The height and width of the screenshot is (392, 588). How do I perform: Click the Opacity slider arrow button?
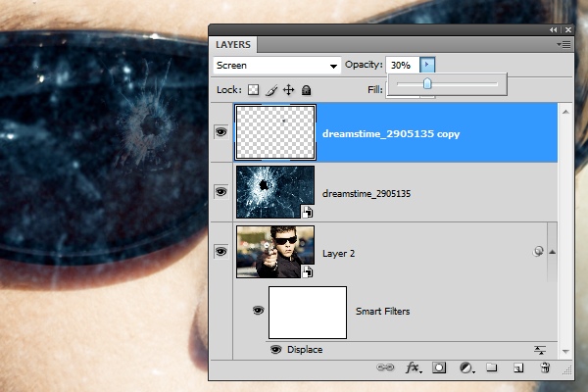pyautogui.click(x=427, y=65)
